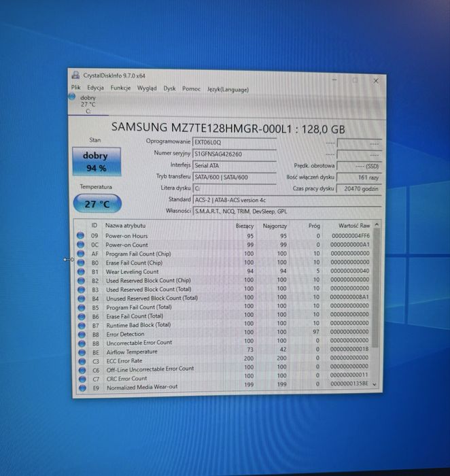Click status orb of Erase Fail Count (Total)
The width and height of the screenshot is (450, 476).
82,317
